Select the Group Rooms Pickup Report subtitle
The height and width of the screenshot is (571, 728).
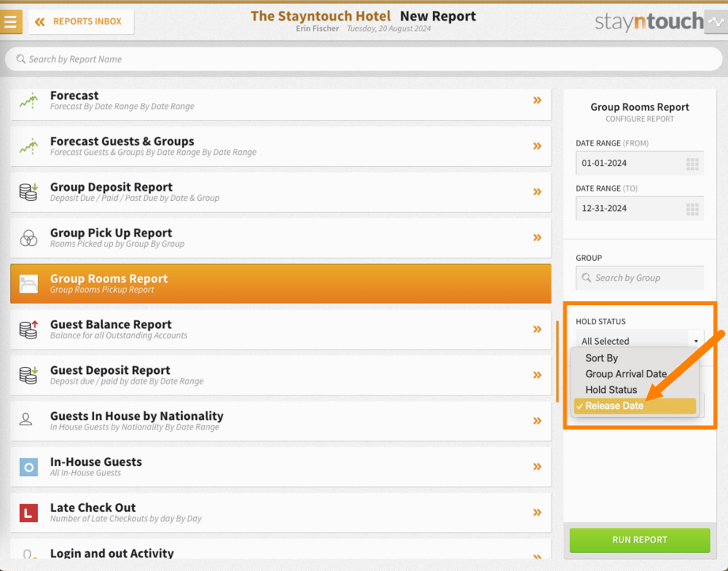101,290
